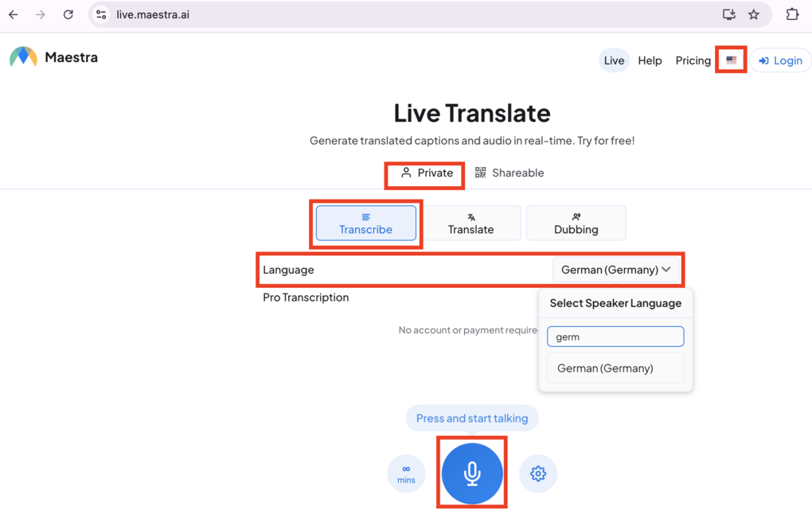Image resolution: width=812 pixels, height=525 pixels.
Task: Open the settings gear beside the microphone
Action: click(538, 473)
